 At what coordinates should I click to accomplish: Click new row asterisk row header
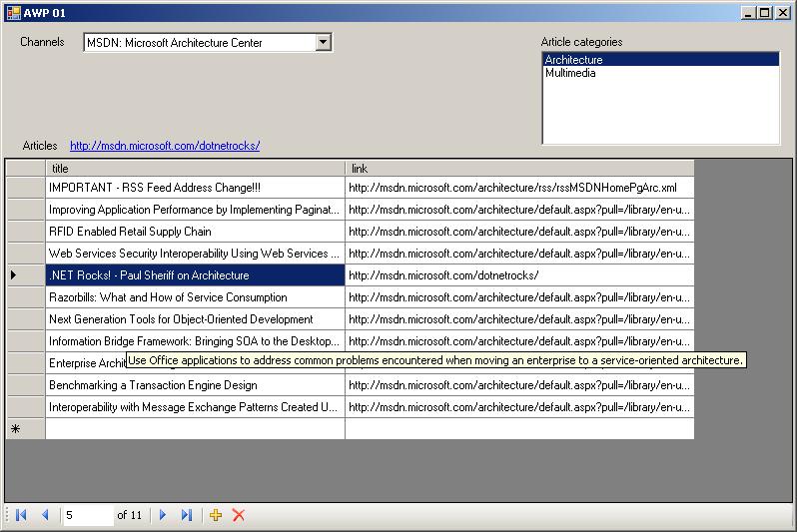pyautogui.click(x=25, y=429)
